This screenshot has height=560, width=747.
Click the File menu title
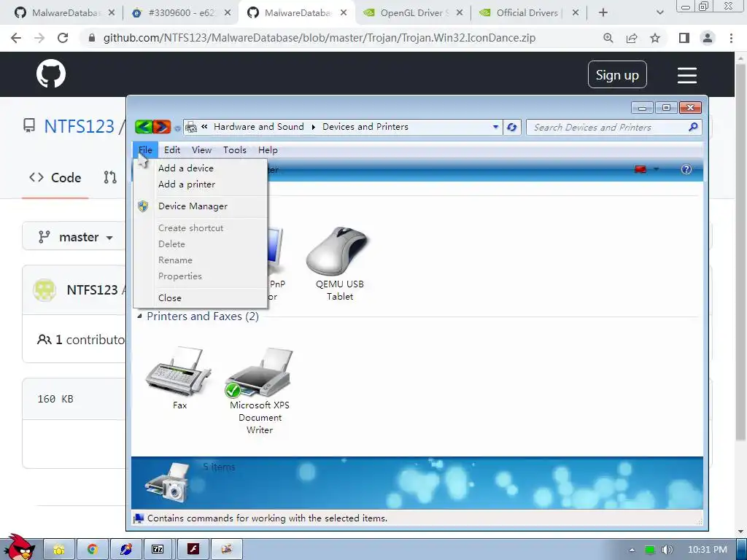[x=145, y=150]
